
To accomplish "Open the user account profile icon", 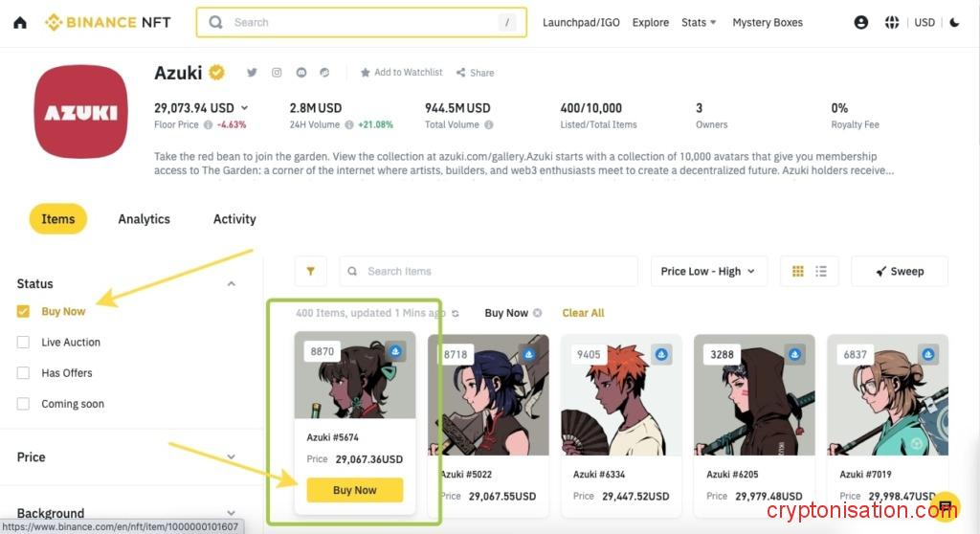I will 861,23.
